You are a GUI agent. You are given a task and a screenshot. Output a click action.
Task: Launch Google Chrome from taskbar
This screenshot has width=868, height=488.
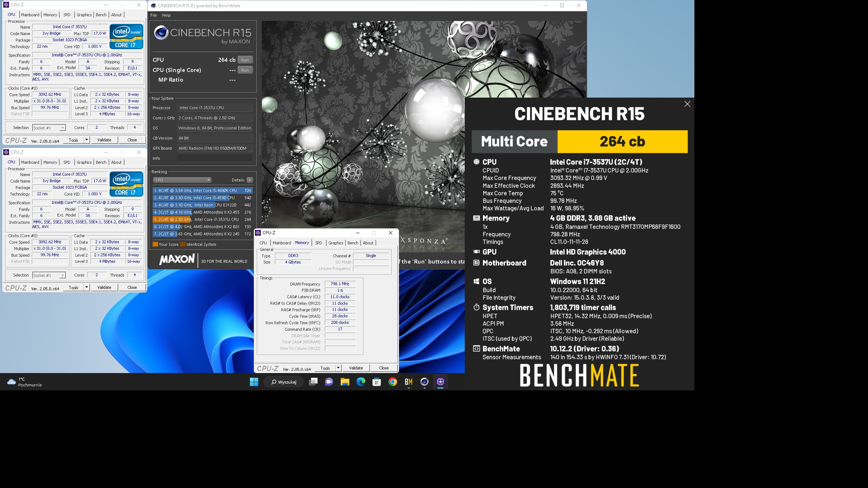click(x=393, y=382)
